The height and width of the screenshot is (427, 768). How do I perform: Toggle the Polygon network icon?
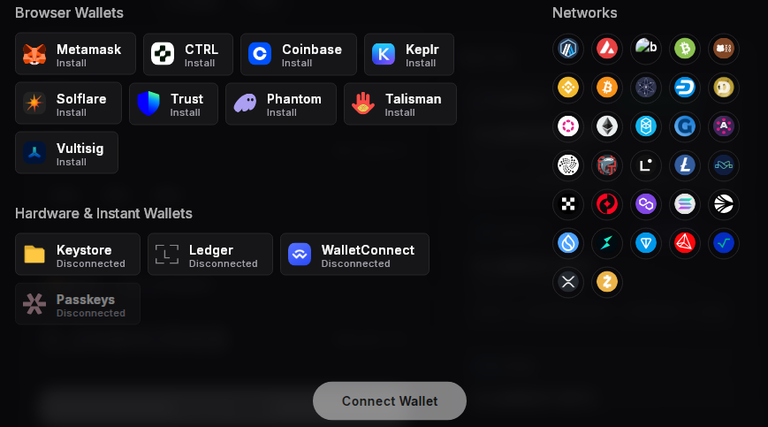pos(646,204)
